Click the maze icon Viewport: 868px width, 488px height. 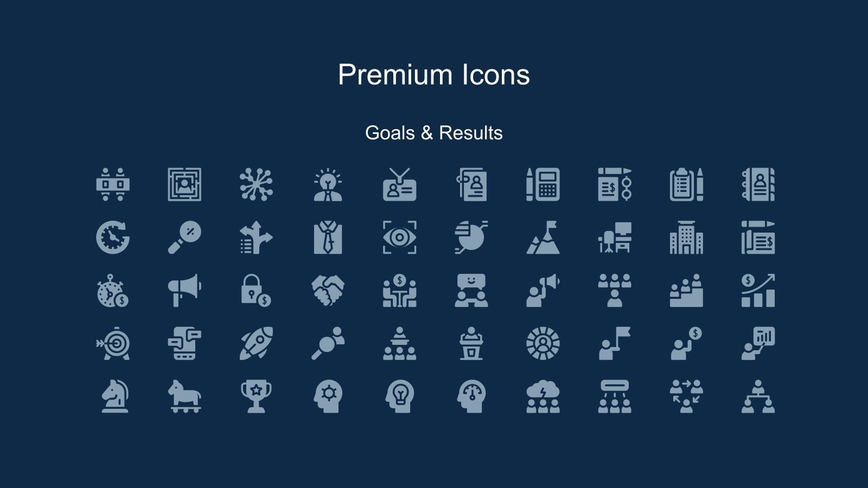tap(184, 184)
